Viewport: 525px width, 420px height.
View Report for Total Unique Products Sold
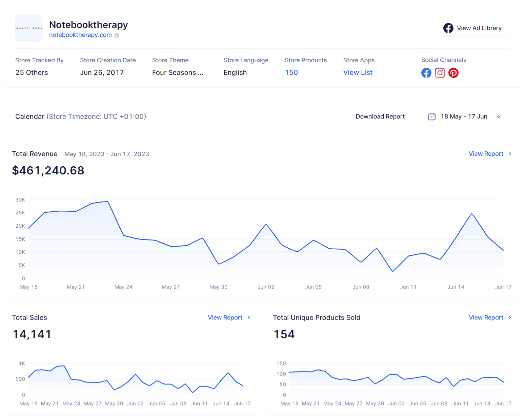point(486,317)
